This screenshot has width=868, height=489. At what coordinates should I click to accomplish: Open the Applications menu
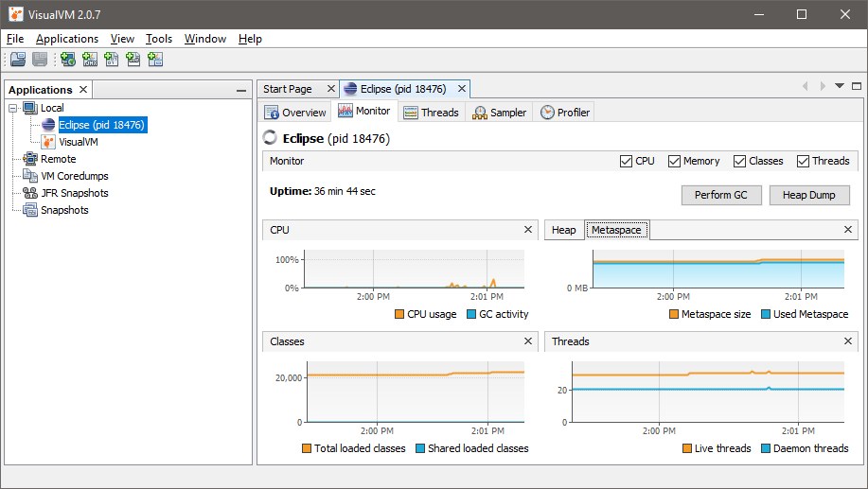coord(67,39)
